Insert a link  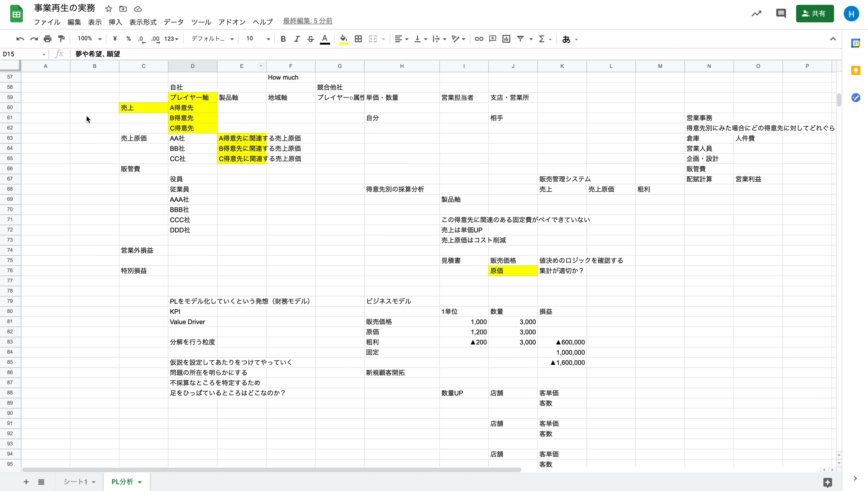point(479,39)
